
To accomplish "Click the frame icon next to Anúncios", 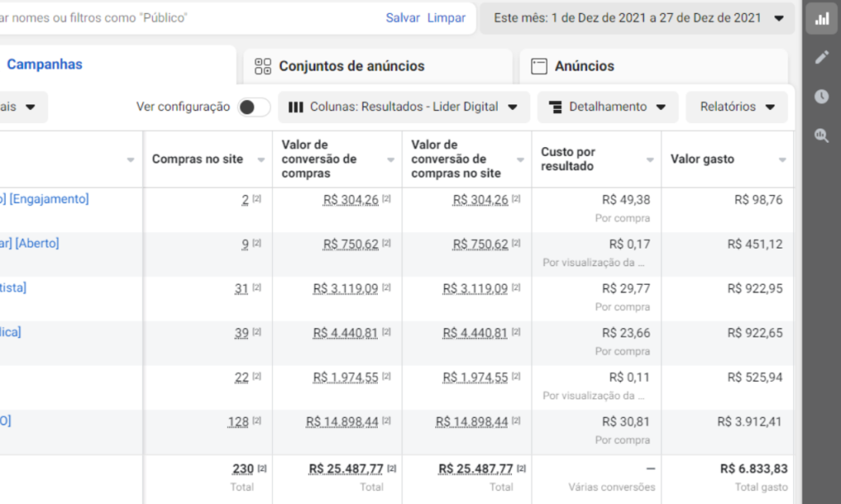I will 538,66.
